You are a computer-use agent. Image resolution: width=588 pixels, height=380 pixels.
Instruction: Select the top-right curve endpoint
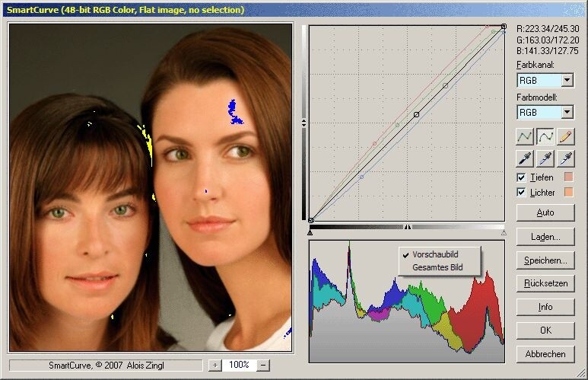tap(504, 27)
